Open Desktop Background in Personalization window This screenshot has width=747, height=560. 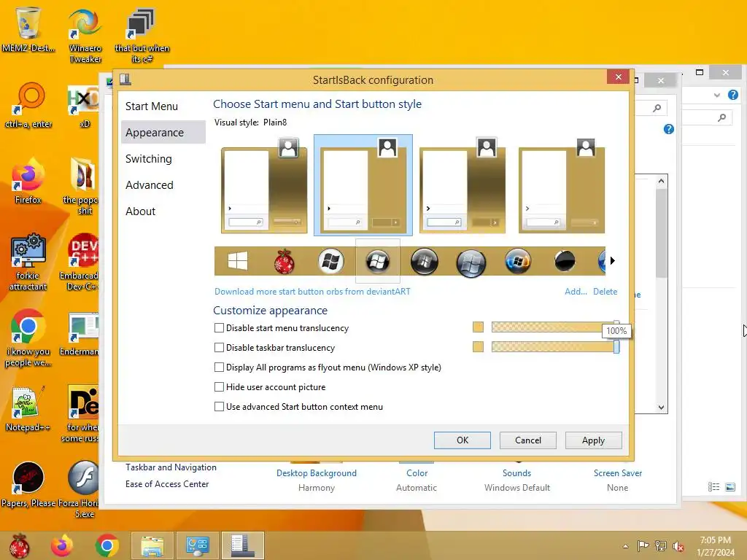click(x=317, y=472)
